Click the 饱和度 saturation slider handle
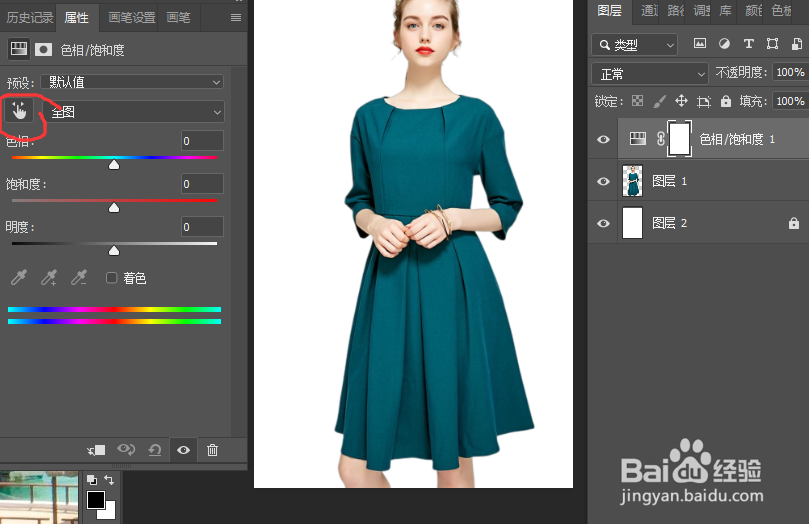 pyautogui.click(x=114, y=207)
